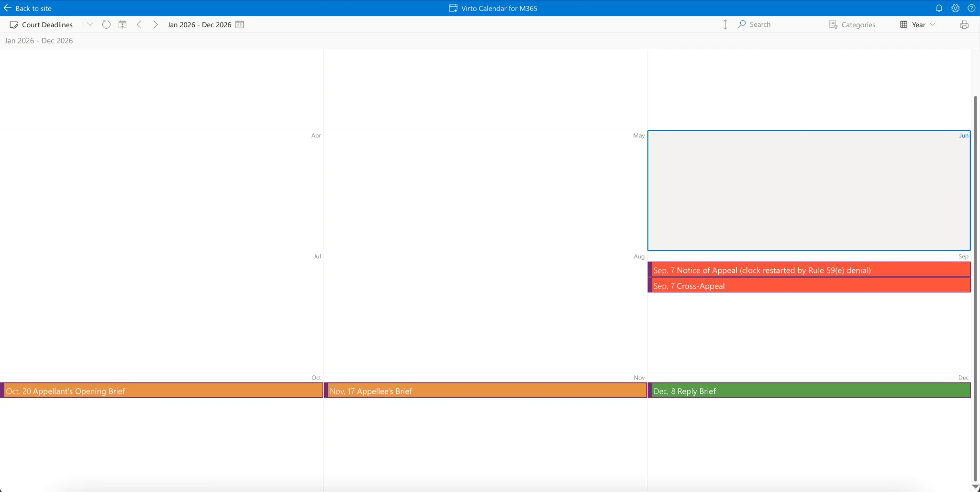Viewport: 980px width, 492px height.
Task: Open notifications bell icon
Action: [x=939, y=8]
